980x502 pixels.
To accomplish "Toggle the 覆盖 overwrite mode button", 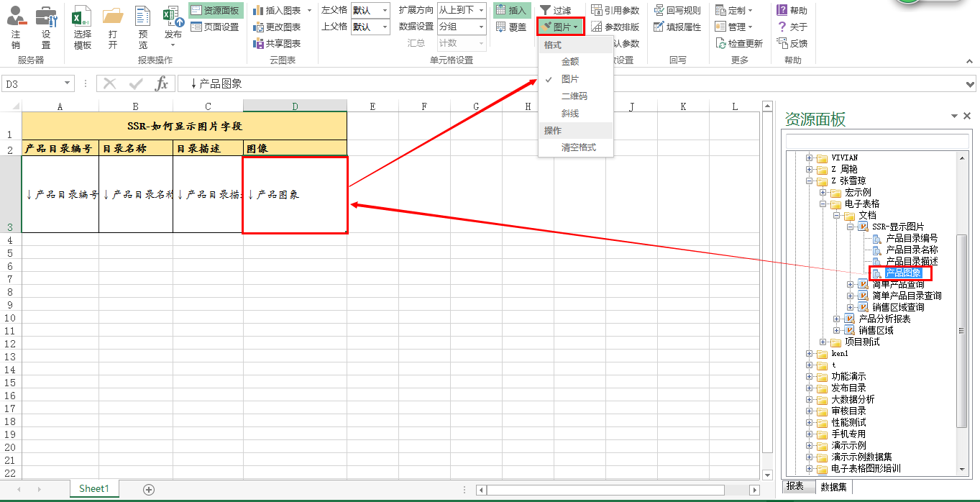I will pyautogui.click(x=512, y=27).
